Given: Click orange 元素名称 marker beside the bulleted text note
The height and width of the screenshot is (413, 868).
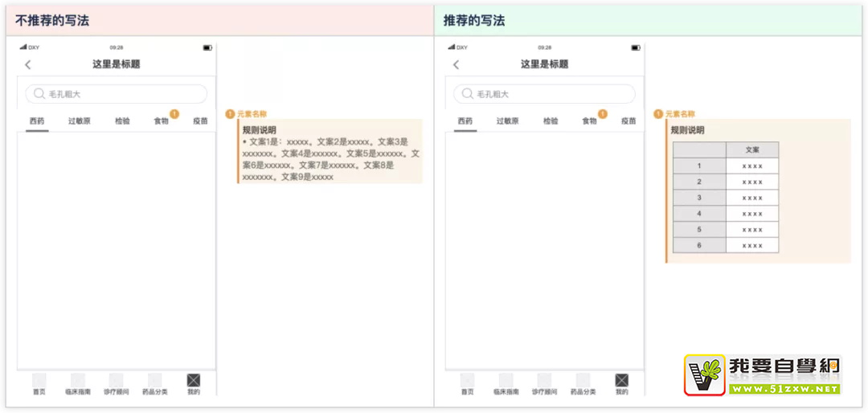Looking at the screenshot, I should [230, 114].
